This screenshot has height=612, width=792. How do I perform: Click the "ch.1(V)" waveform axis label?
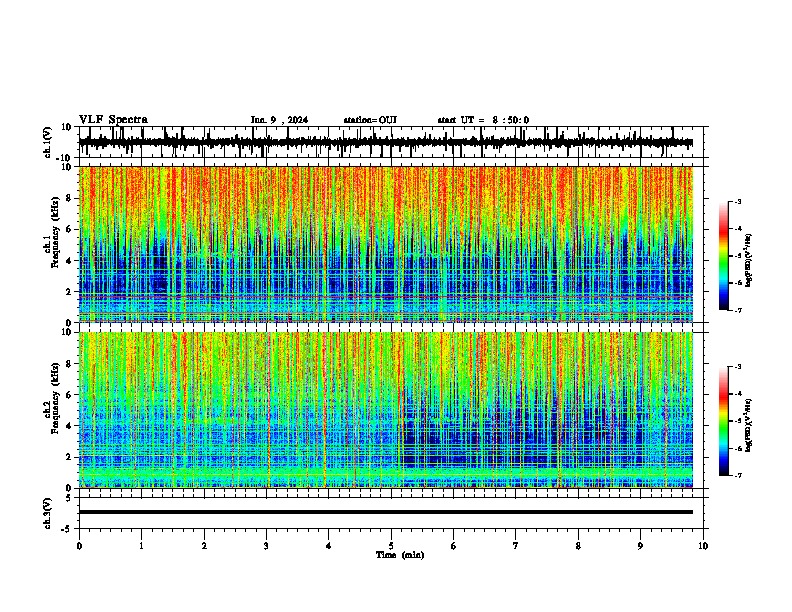coord(48,142)
